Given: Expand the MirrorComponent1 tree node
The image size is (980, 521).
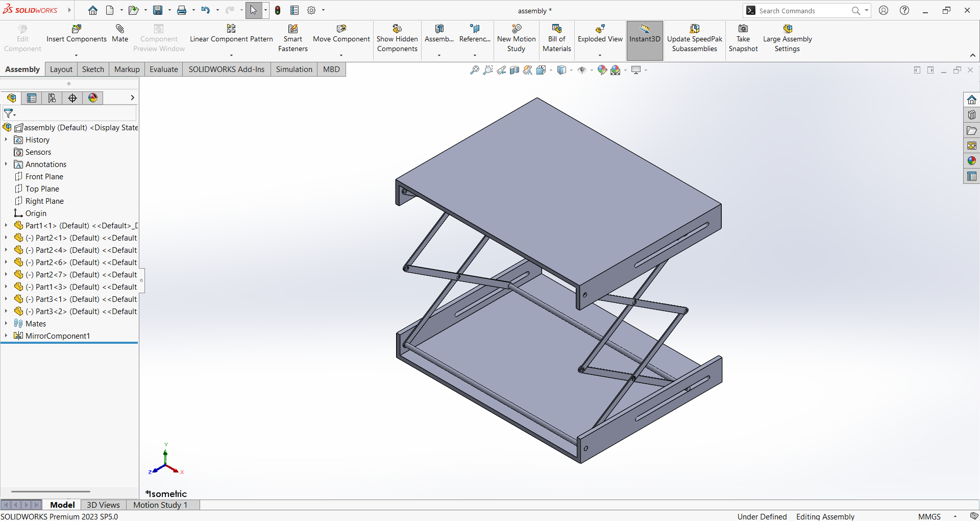Looking at the screenshot, I should (x=6, y=336).
